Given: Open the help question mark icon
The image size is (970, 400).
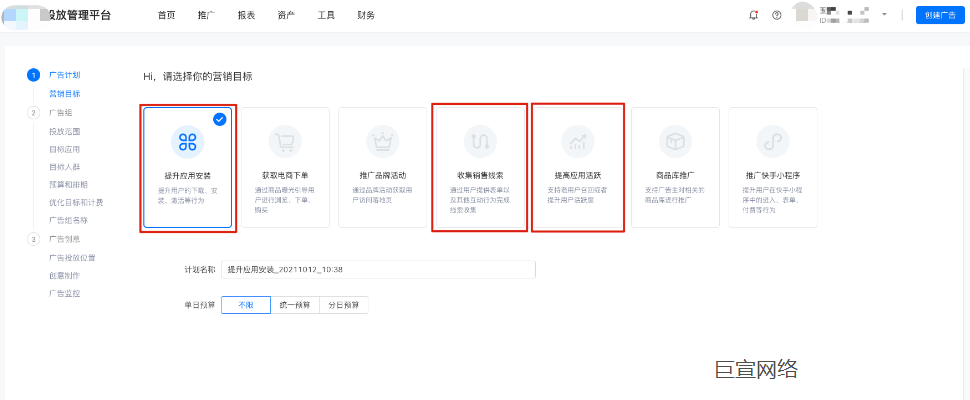Looking at the screenshot, I should (x=777, y=15).
